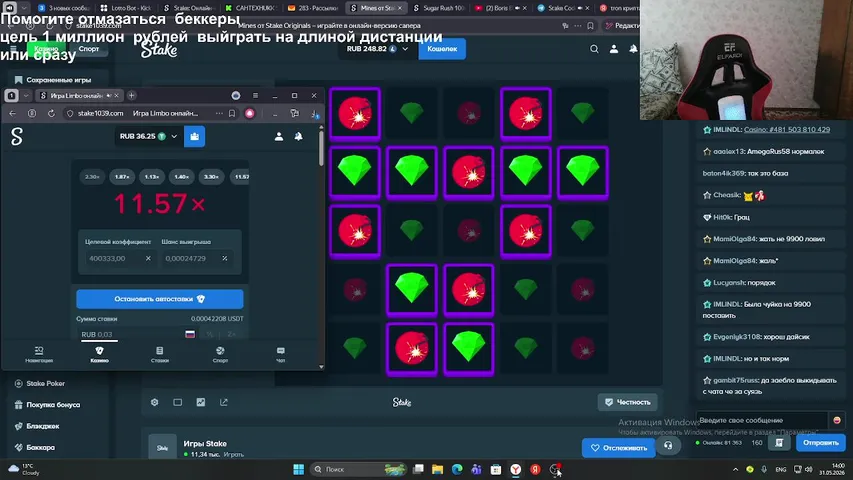Open chat rules icon next to Отправить
This screenshot has width=853, height=480.
point(779,443)
